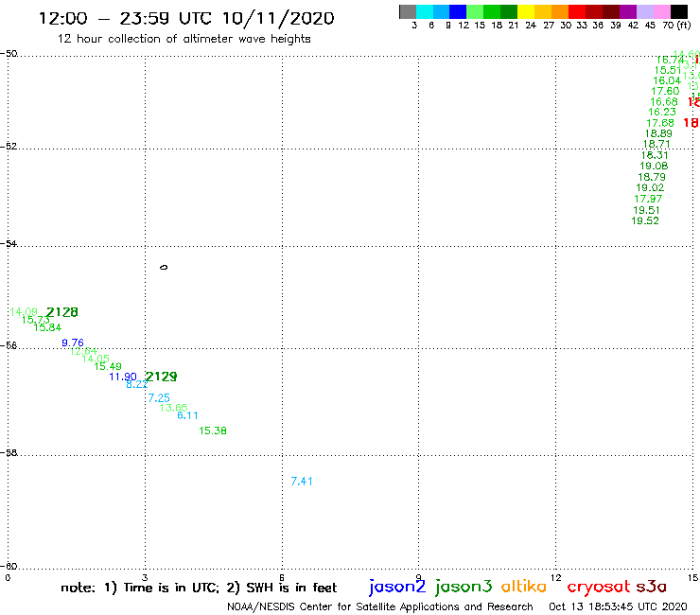Select the 15.51 reading
Viewport: 700px width, 615px height.
[x=668, y=70]
